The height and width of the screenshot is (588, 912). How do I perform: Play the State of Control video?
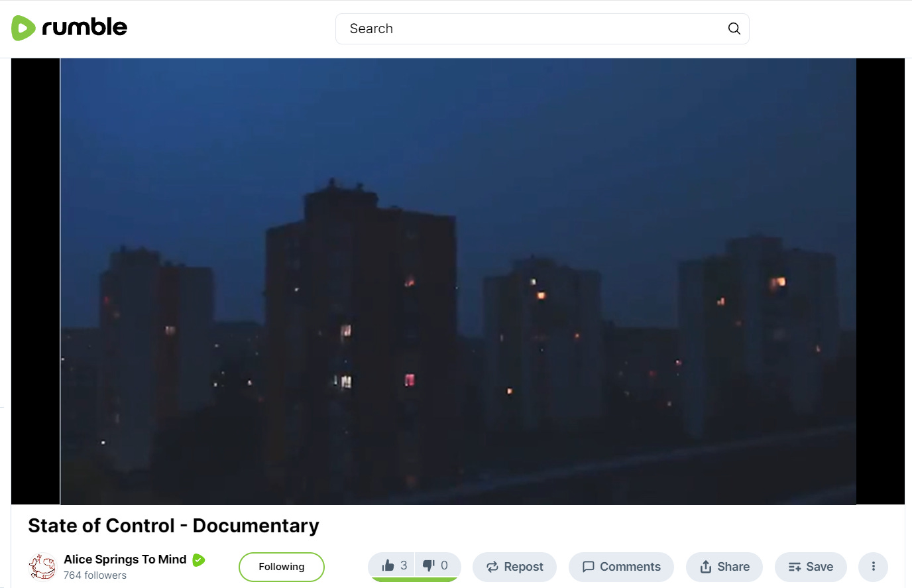coord(458,282)
